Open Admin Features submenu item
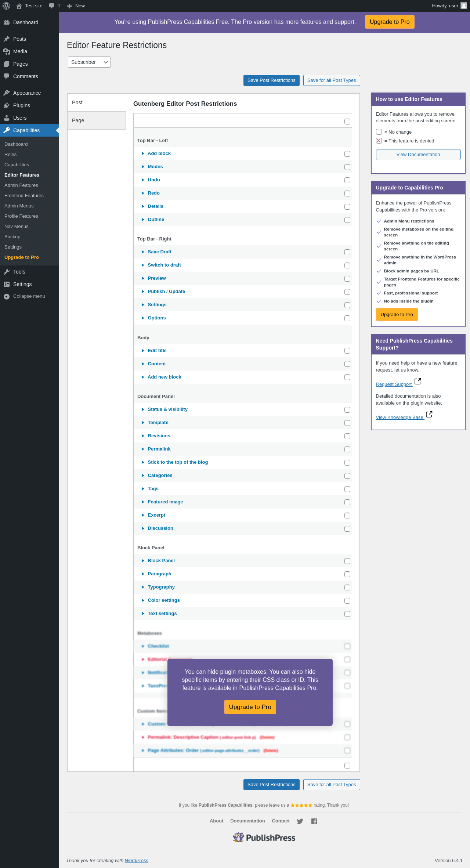 (x=21, y=185)
